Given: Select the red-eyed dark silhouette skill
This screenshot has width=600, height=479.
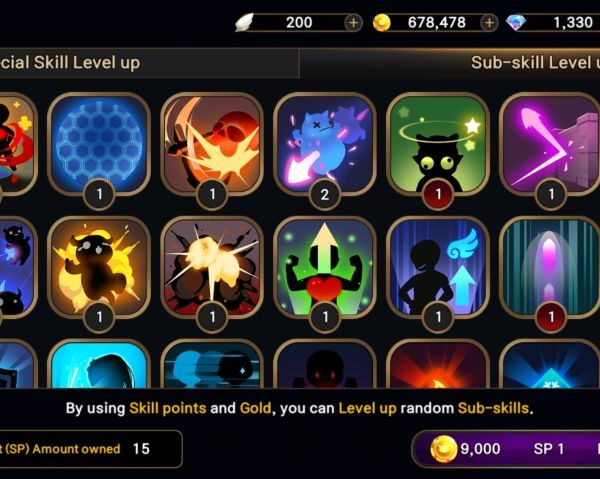Looking at the screenshot, I should pos(325,364).
